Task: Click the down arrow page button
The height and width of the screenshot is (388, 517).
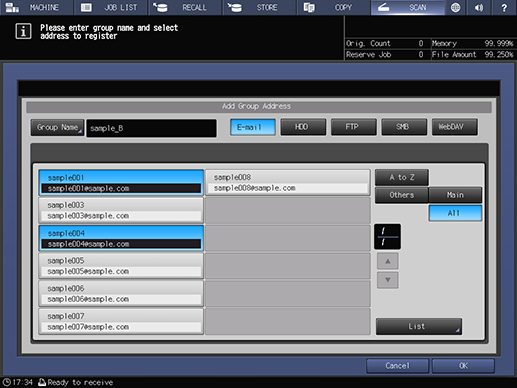Action: 388,280
